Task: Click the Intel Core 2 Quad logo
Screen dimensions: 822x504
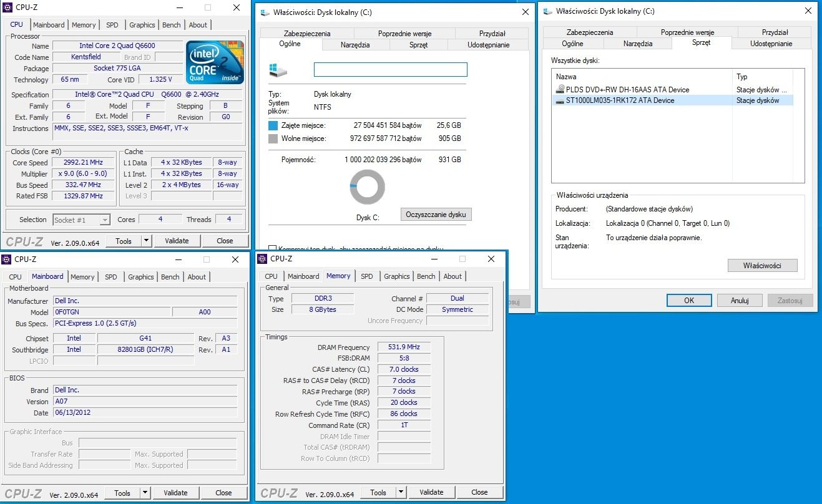Action: tap(215, 62)
